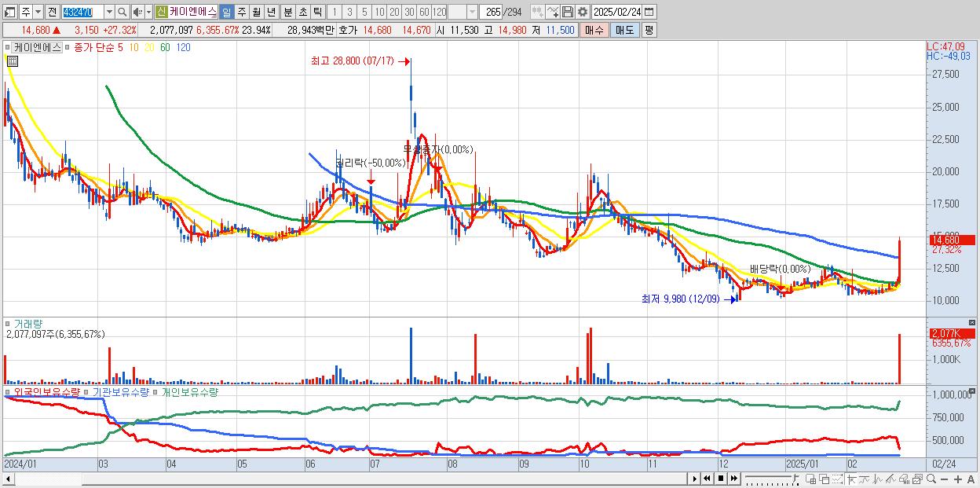The image size is (980, 488).
Task: Click the 외국인보유수량 legend label
Action: click(x=47, y=391)
